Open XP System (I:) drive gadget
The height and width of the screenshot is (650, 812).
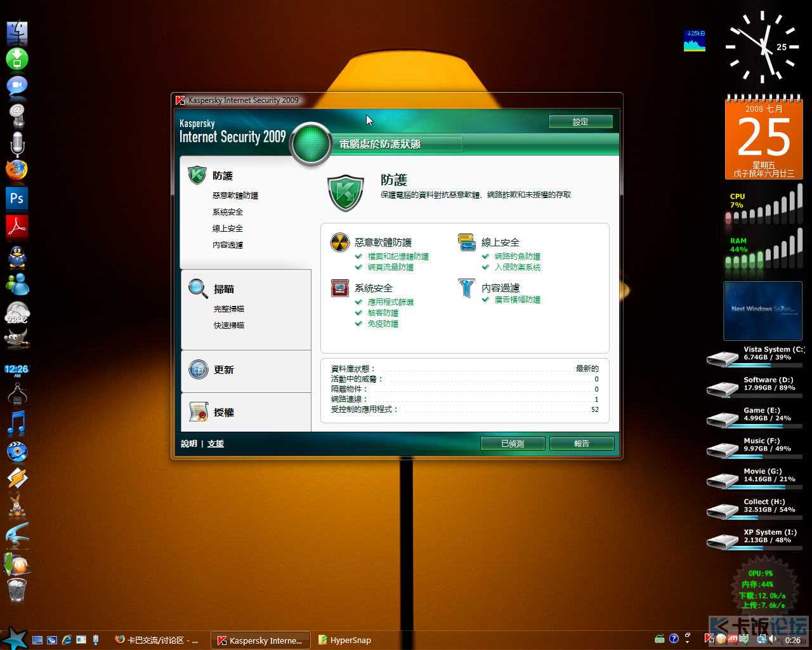click(755, 538)
